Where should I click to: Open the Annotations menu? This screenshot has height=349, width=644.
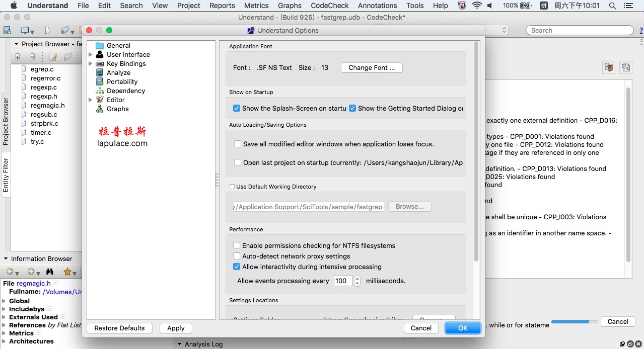pyautogui.click(x=378, y=6)
